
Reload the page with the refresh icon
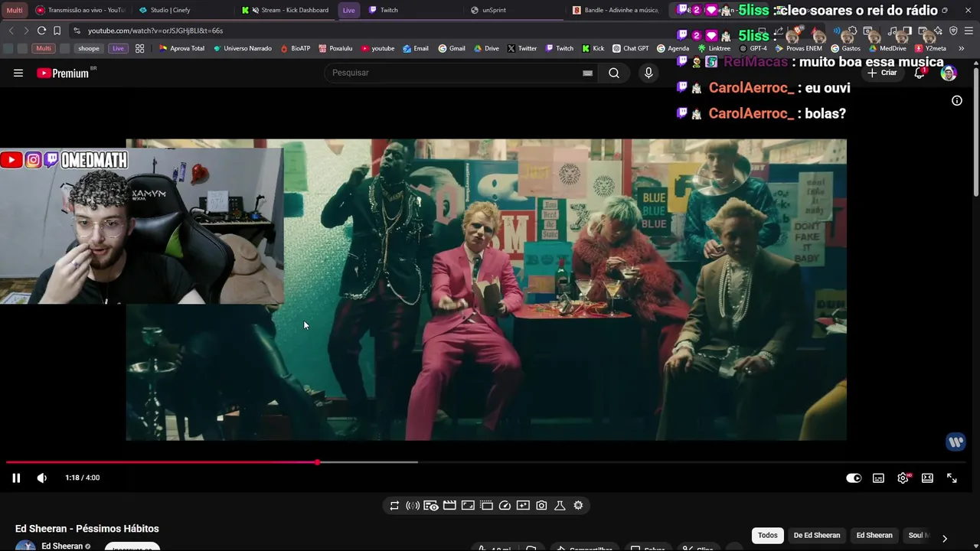tap(41, 31)
